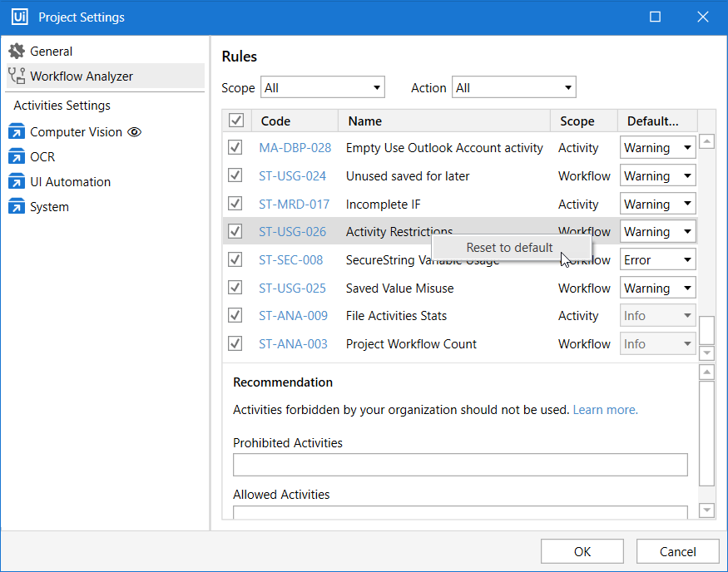Image resolution: width=728 pixels, height=572 pixels.
Task: Click the rules list scrollbar thumb
Action: tap(706, 330)
